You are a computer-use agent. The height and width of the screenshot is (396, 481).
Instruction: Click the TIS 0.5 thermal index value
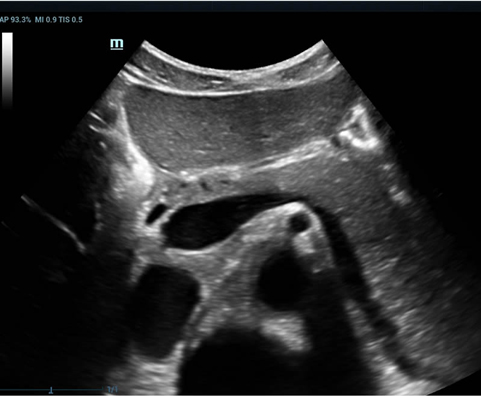[71, 20]
